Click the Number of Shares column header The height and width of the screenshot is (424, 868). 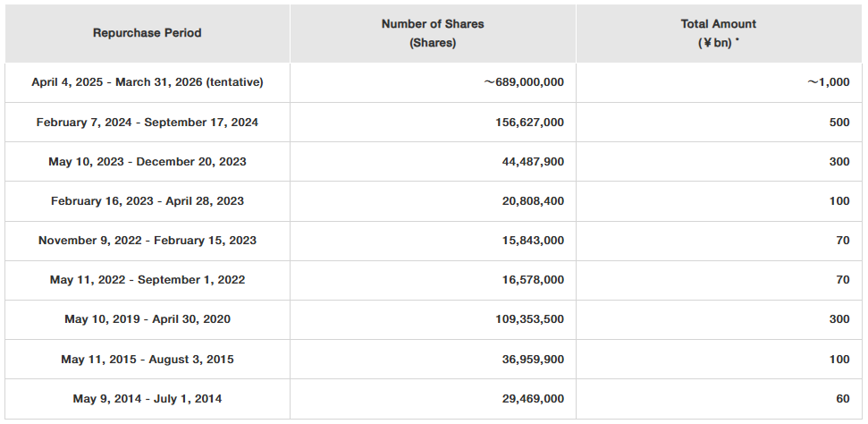click(432, 33)
